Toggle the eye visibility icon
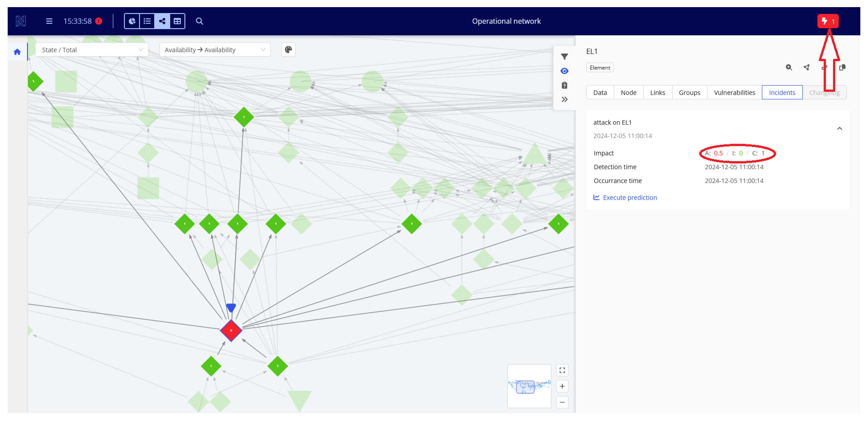The image size is (868, 421). (x=564, y=71)
